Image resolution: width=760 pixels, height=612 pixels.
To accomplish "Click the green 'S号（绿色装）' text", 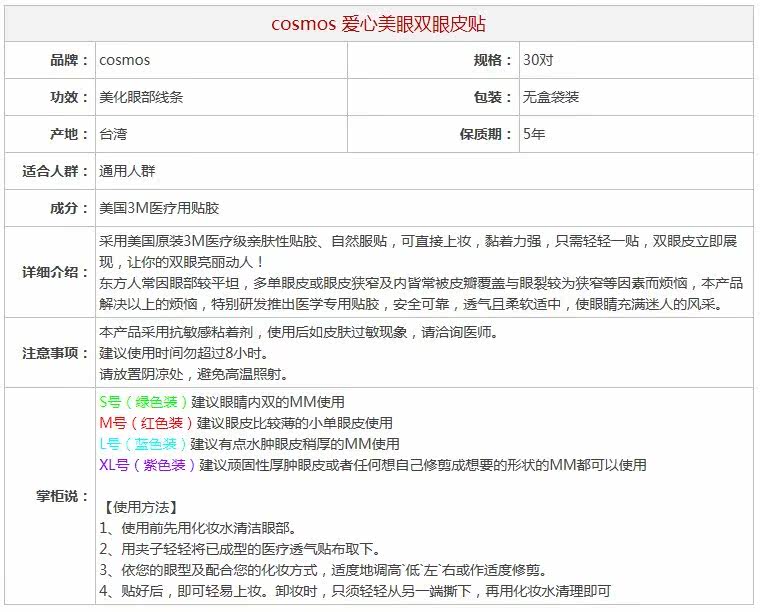I will (143, 402).
